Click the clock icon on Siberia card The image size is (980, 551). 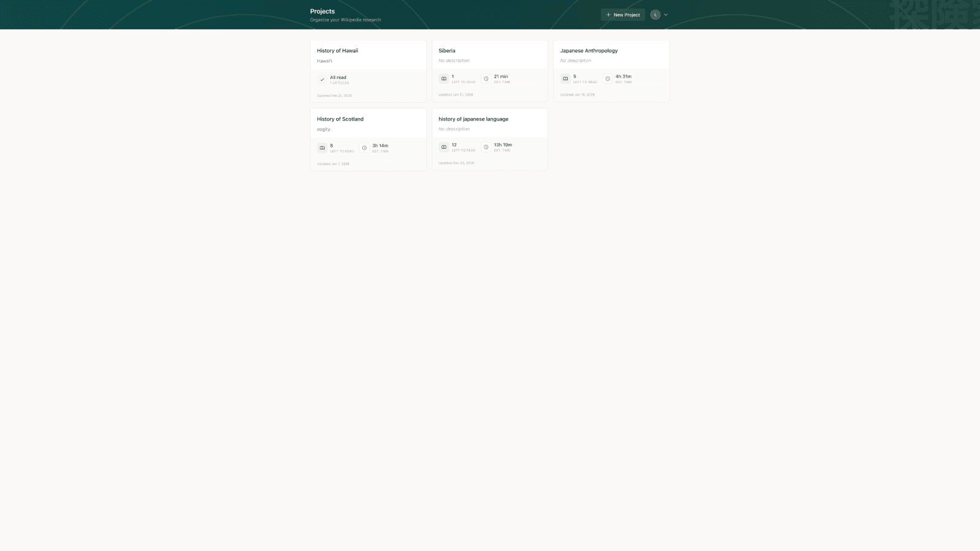pos(486,79)
